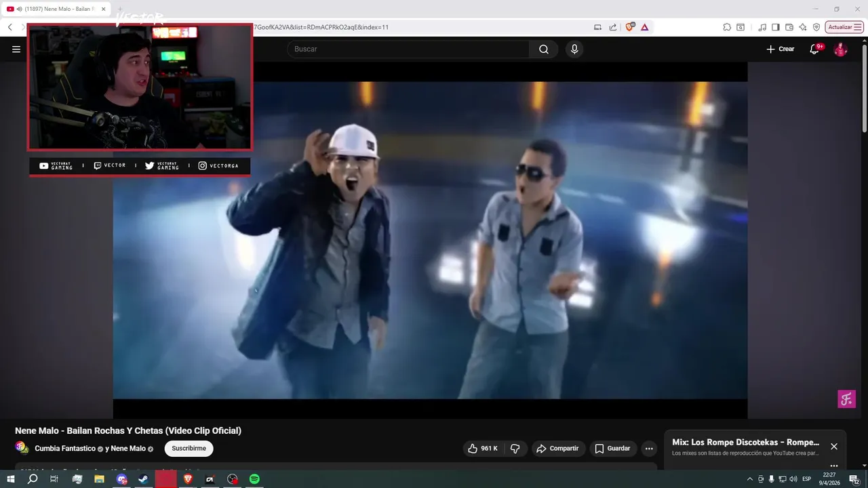Like the video with thumbs up
This screenshot has width=868, height=488.
(483, 448)
